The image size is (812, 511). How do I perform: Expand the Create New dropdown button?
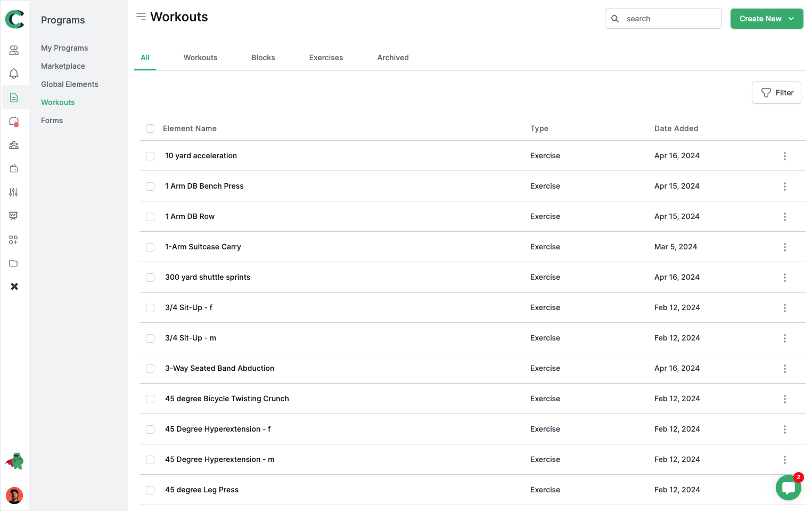[x=767, y=19]
